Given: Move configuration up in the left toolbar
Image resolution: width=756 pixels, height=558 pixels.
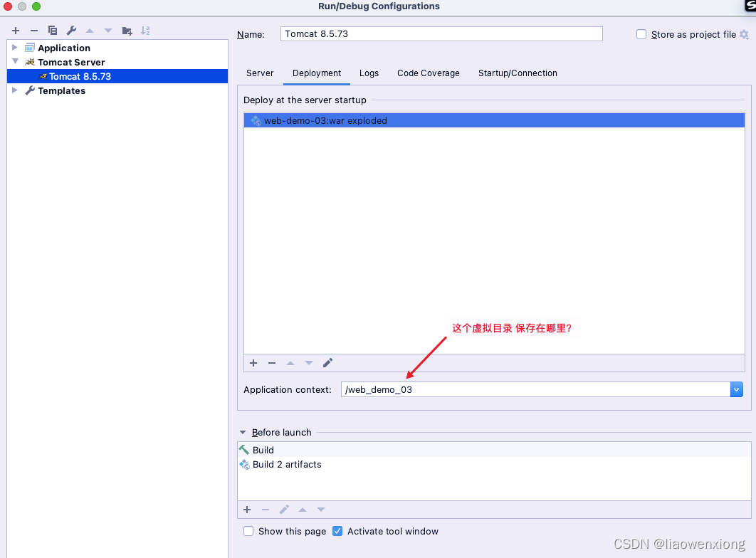Looking at the screenshot, I should click(x=90, y=31).
